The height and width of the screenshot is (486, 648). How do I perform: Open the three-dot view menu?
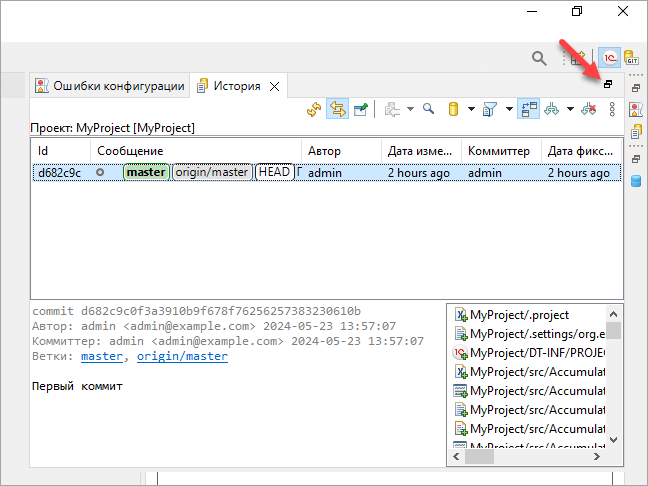(x=612, y=109)
